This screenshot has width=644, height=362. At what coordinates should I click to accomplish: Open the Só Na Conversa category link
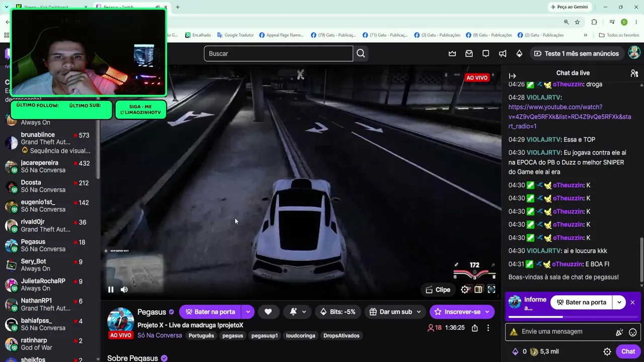tap(159, 335)
